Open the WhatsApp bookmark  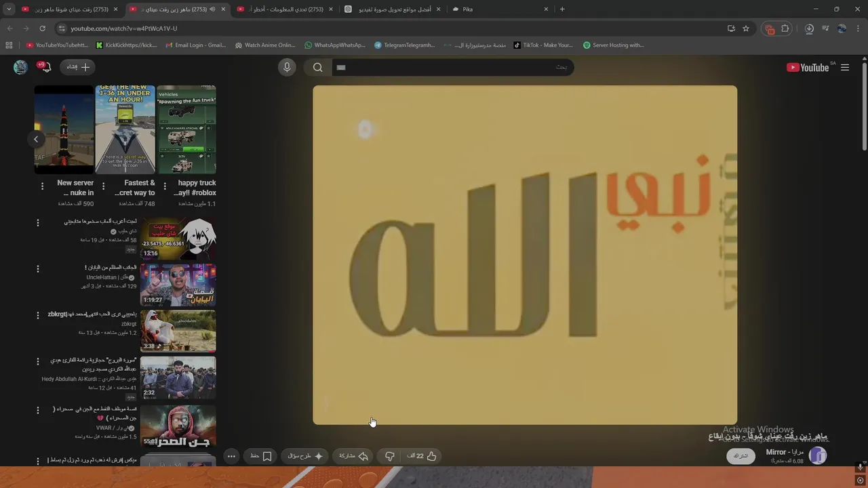pyautogui.click(x=336, y=45)
